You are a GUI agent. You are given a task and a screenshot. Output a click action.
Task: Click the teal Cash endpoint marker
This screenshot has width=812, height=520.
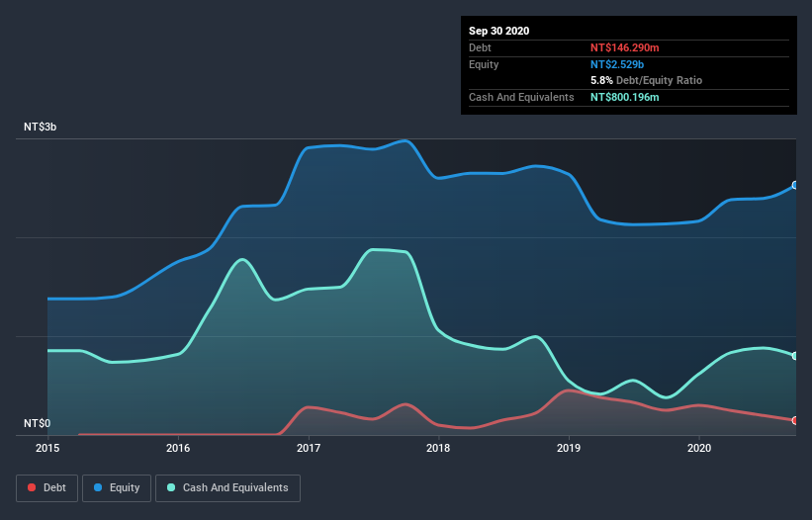pos(795,356)
